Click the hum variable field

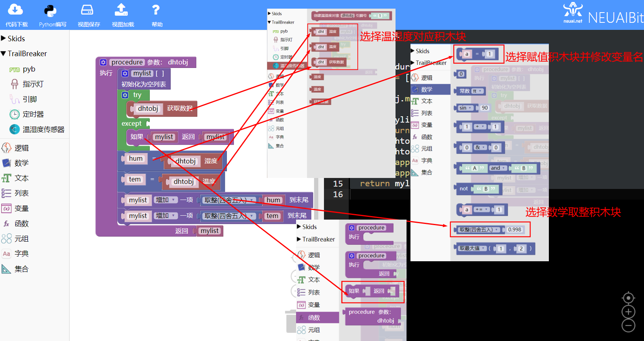(x=136, y=158)
